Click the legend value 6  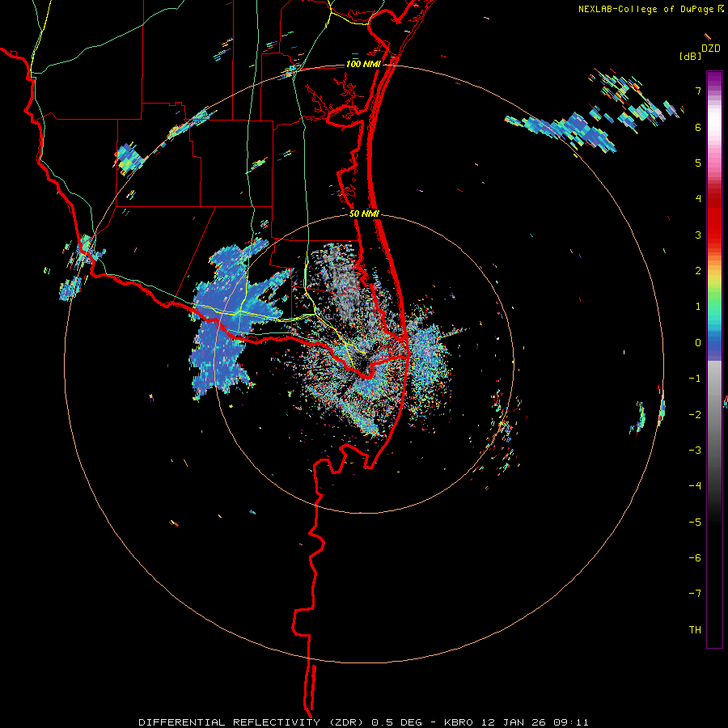(698, 127)
